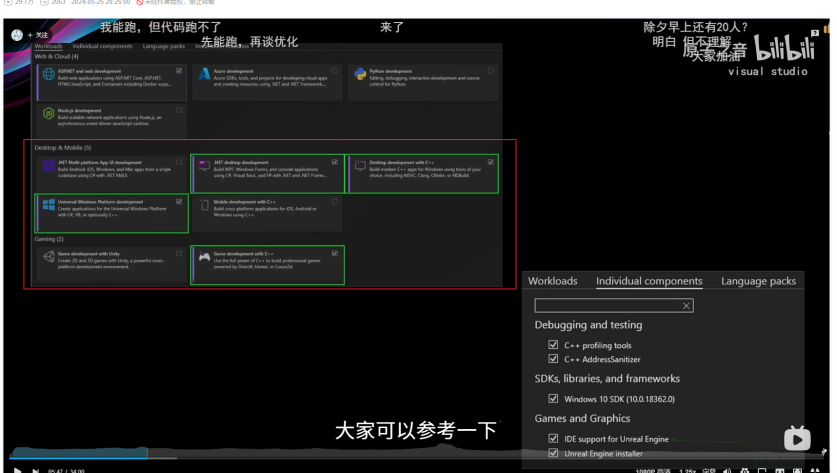Enable Mobile development with C++ checkbox
837x473 pixels.
click(335, 201)
